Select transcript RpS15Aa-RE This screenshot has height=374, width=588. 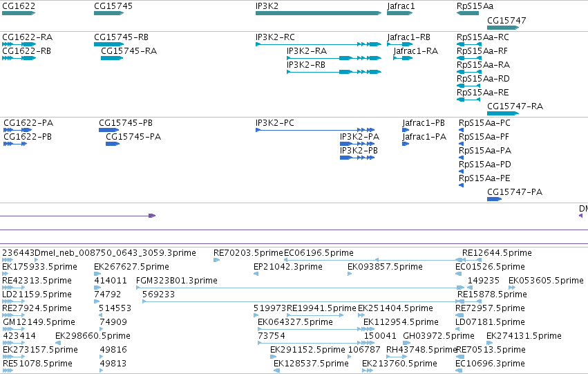tap(482, 93)
